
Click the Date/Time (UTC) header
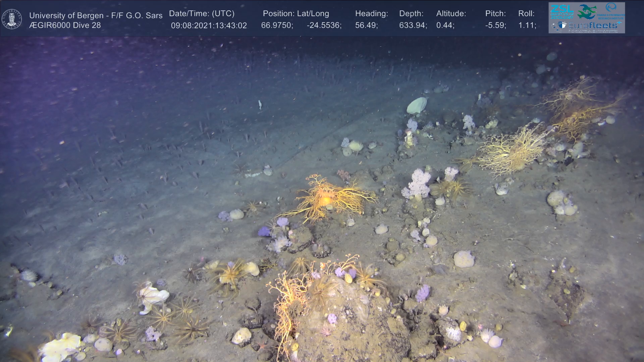(x=202, y=14)
